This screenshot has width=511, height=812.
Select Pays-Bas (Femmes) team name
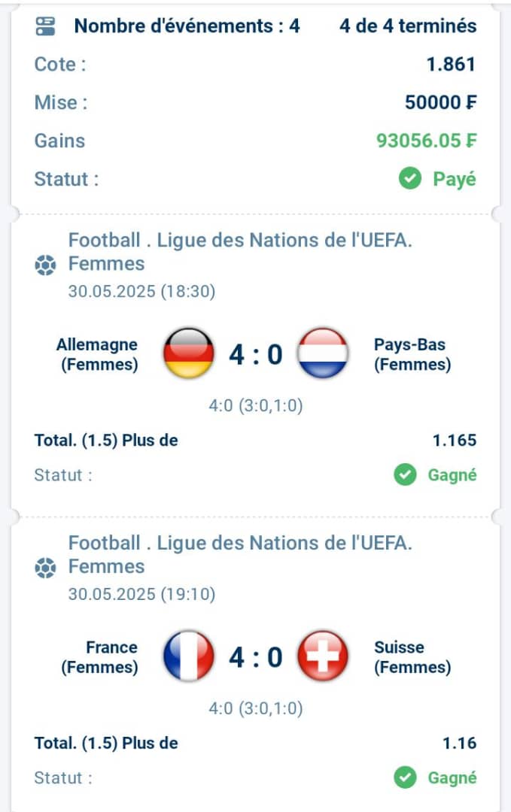click(412, 354)
